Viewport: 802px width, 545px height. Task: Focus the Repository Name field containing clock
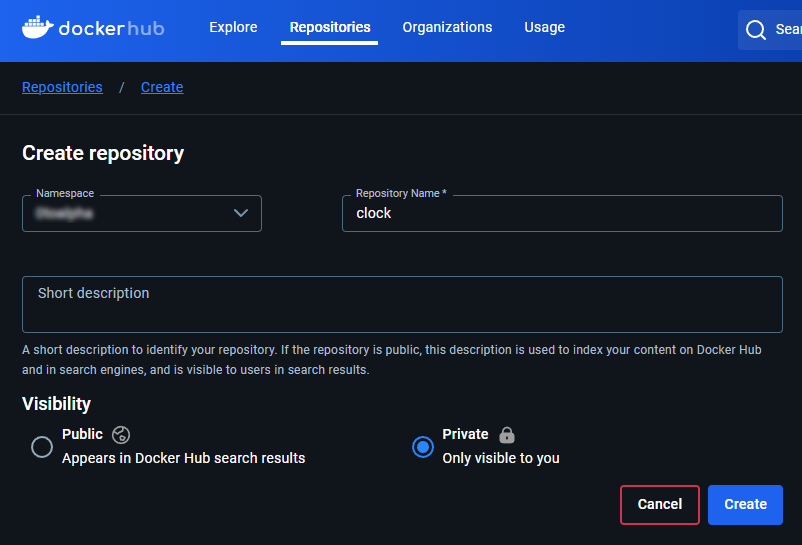click(x=562, y=213)
